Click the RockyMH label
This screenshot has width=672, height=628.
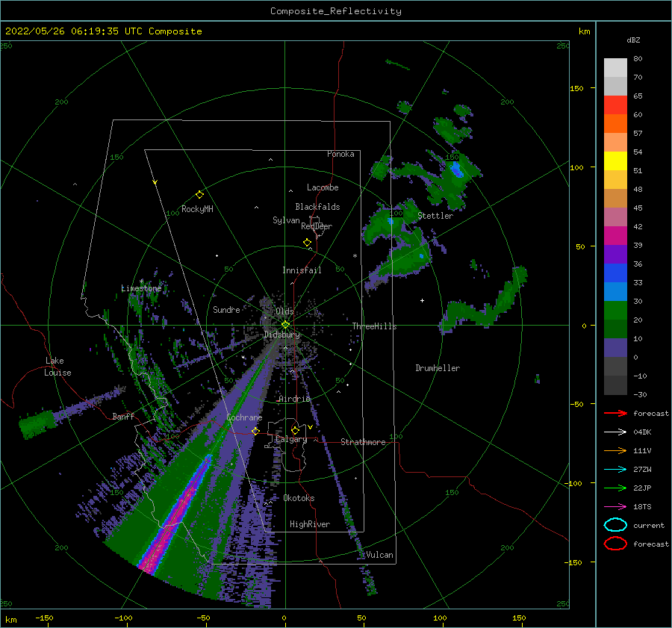(197, 209)
